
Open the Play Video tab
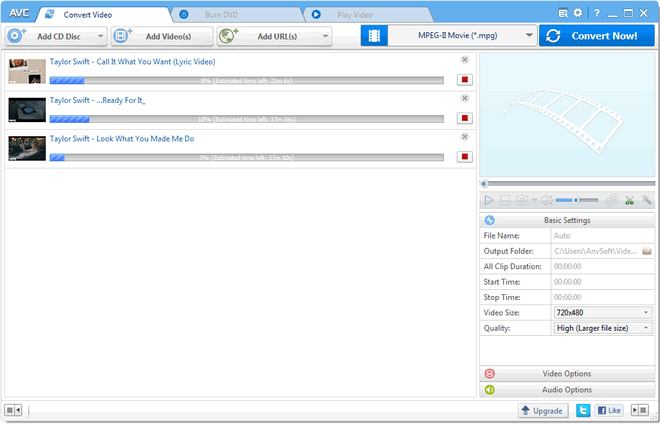tap(368, 15)
